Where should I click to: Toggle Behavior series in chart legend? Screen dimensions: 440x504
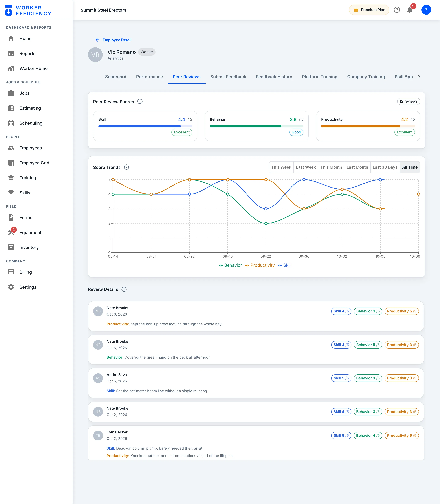coord(230,265)
